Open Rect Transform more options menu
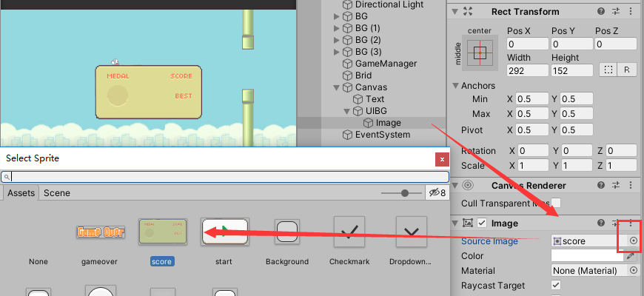644x296 pixels. click(x=631, y=12)
